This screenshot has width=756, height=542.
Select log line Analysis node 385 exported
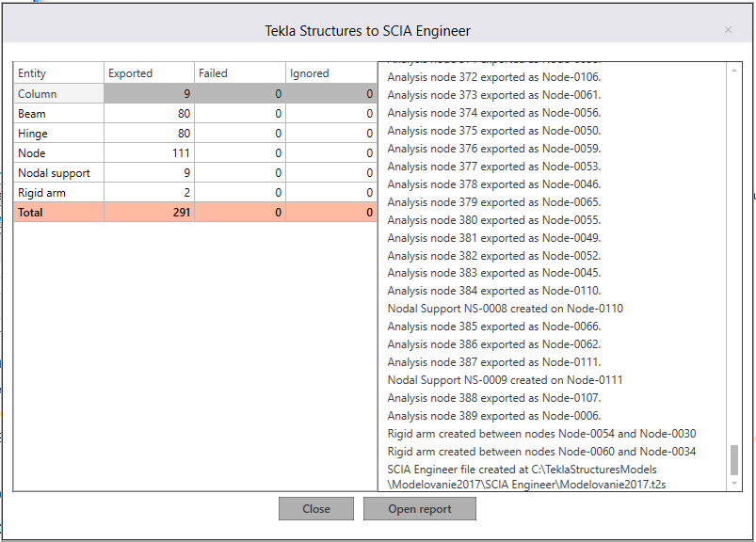[494, 327]
